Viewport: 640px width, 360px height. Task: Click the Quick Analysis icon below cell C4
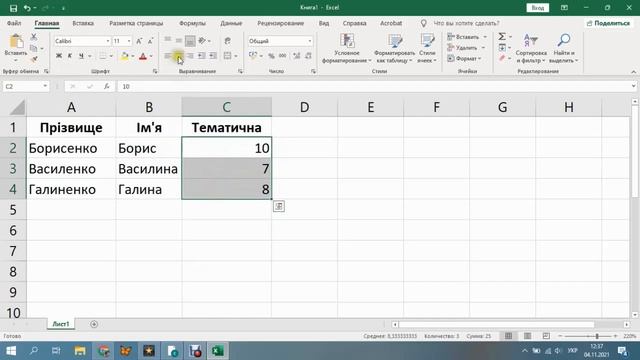pos(279,207)
